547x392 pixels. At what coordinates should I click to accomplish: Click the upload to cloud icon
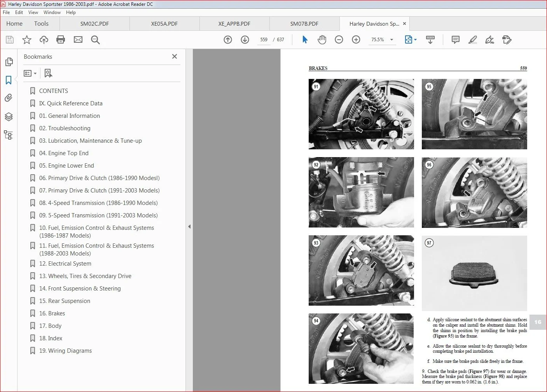44,40
